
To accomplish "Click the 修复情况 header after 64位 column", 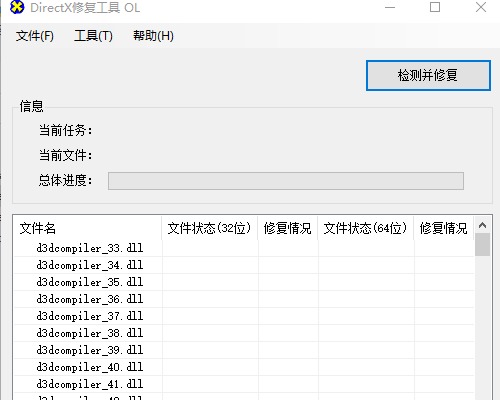I will click(x=444, y=228).
